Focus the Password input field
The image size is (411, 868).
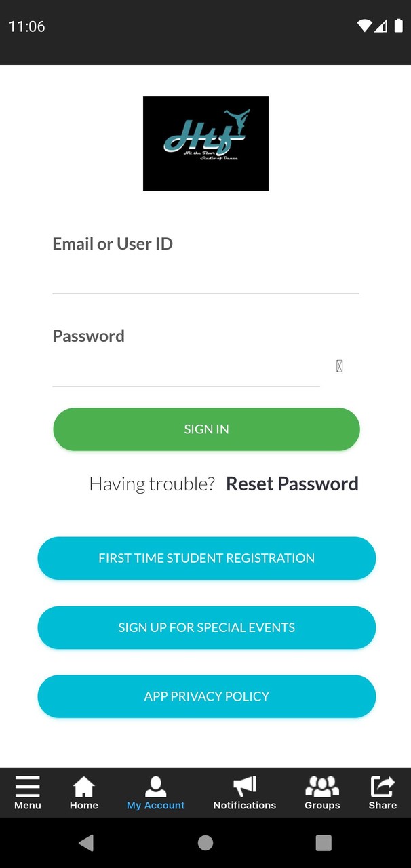pos(186,370)
